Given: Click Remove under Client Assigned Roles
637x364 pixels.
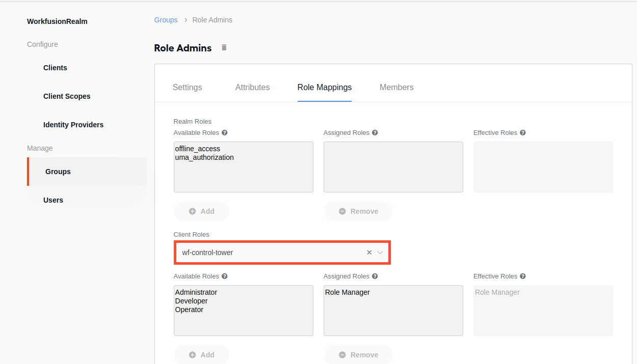Looking at the screenshot, I should click(x=358, y=355).
